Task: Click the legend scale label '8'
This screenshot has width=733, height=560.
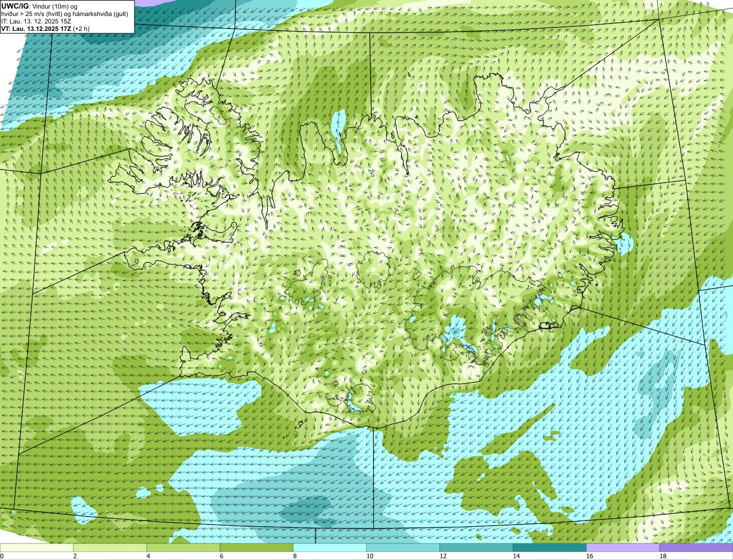Action: [294, 556]
